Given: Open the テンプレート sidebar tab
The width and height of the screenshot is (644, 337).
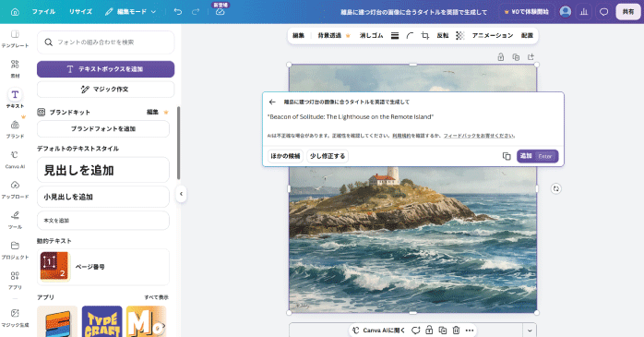Looking at the screenshot, I should [15, 39].
